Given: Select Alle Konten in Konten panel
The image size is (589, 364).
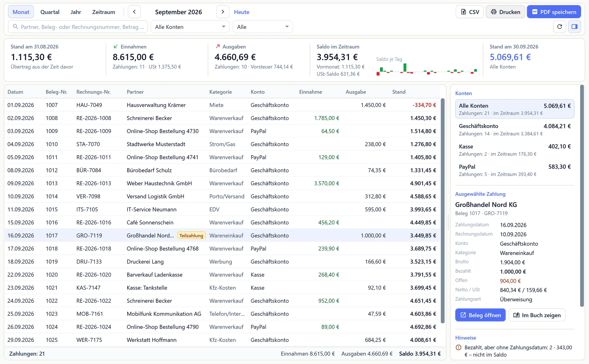Looking at the screenshot, I should pos(515,109).
